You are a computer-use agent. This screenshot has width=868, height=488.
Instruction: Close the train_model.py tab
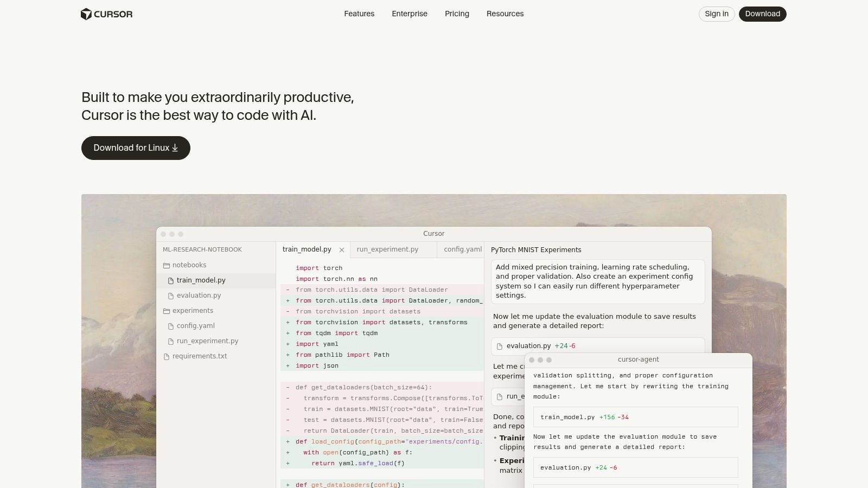pos(342,250)
